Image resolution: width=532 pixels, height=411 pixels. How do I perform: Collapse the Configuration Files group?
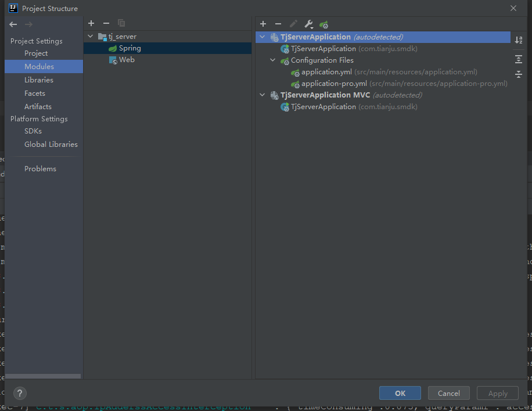(x=272, y=60)
